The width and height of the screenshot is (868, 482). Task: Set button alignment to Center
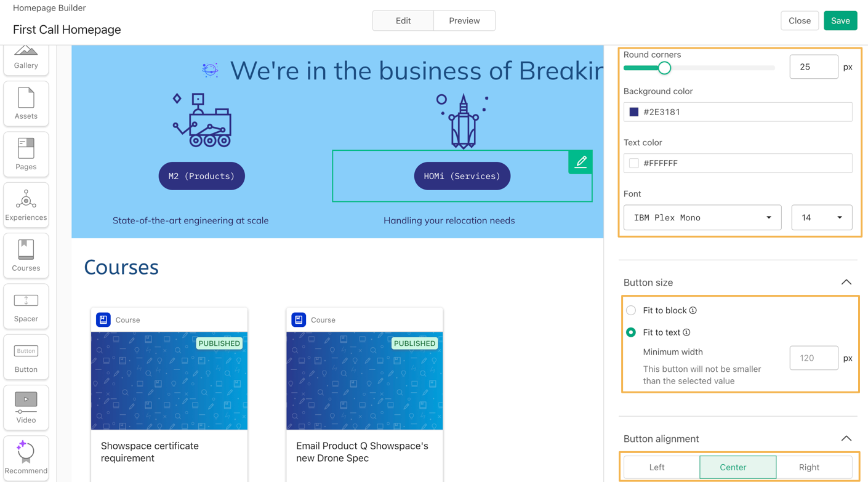point(737,467)
